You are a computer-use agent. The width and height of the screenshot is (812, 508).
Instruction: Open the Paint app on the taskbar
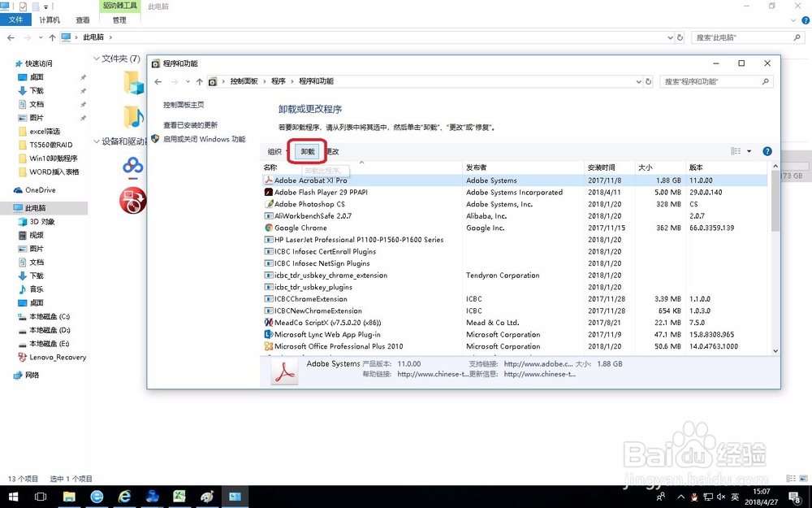[207, 497]
